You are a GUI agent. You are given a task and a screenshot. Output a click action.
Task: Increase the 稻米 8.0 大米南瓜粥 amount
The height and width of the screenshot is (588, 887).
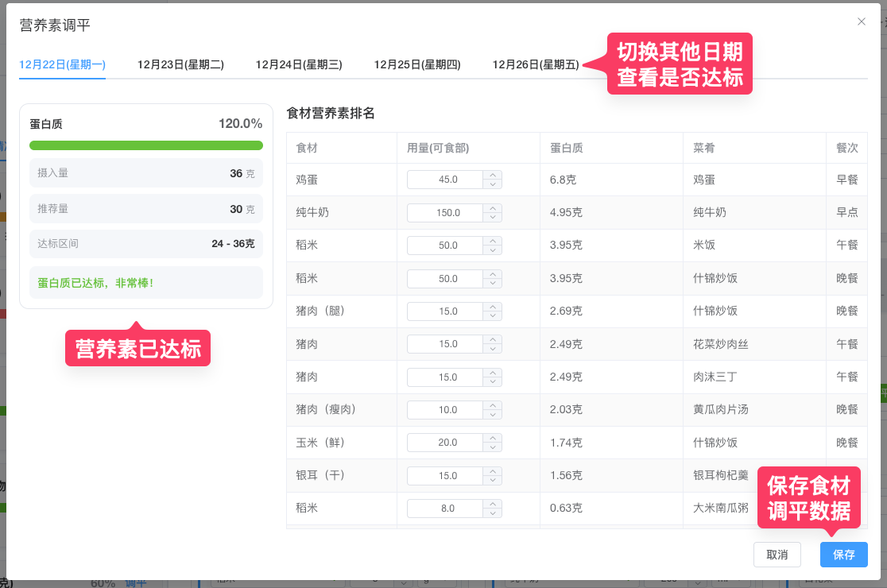(x=494, y=504)
